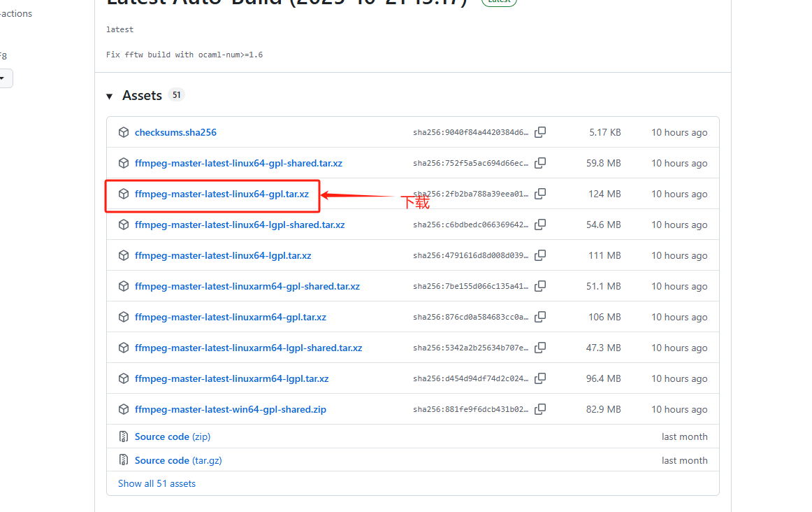Download ffmpeg-master-latest-linuxarm64-gpl.tar.xz

[231, 317]
